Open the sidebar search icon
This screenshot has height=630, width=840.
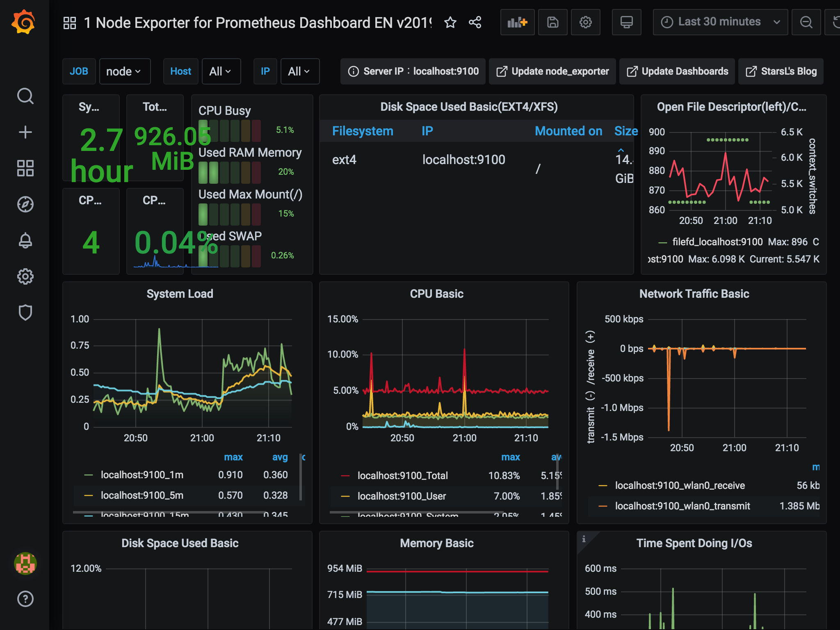tap(25, 96)
